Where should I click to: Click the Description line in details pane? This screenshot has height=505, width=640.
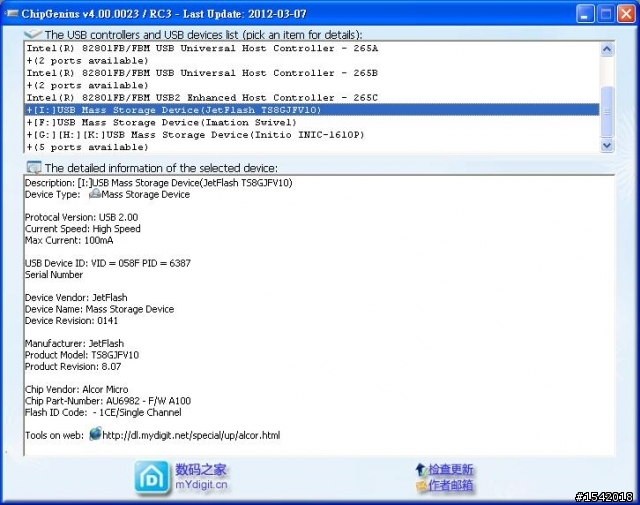click(x=159, y=183)
